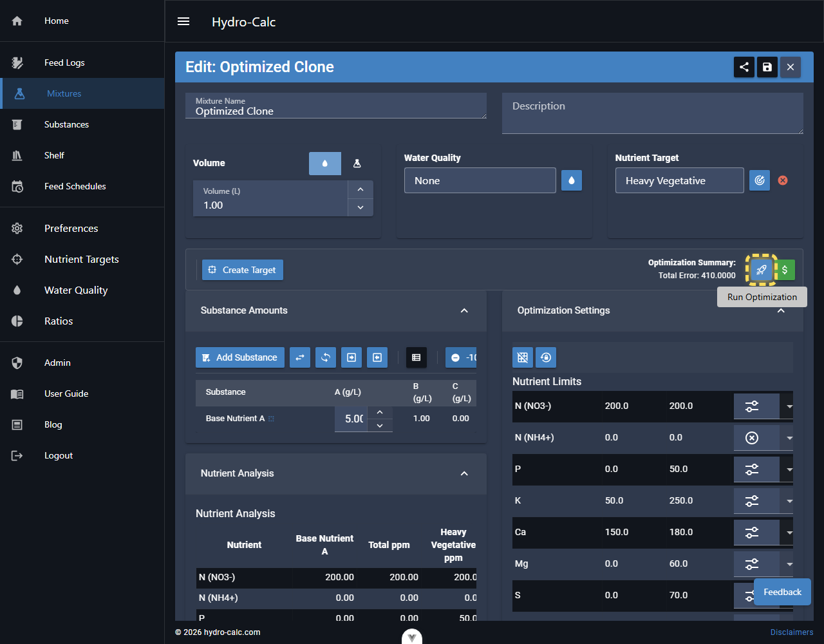Image resolution: width=824 pixels, height=644 pixels.
Task: Open the Disclaimers link in the footer
Action: pos(792,632)
